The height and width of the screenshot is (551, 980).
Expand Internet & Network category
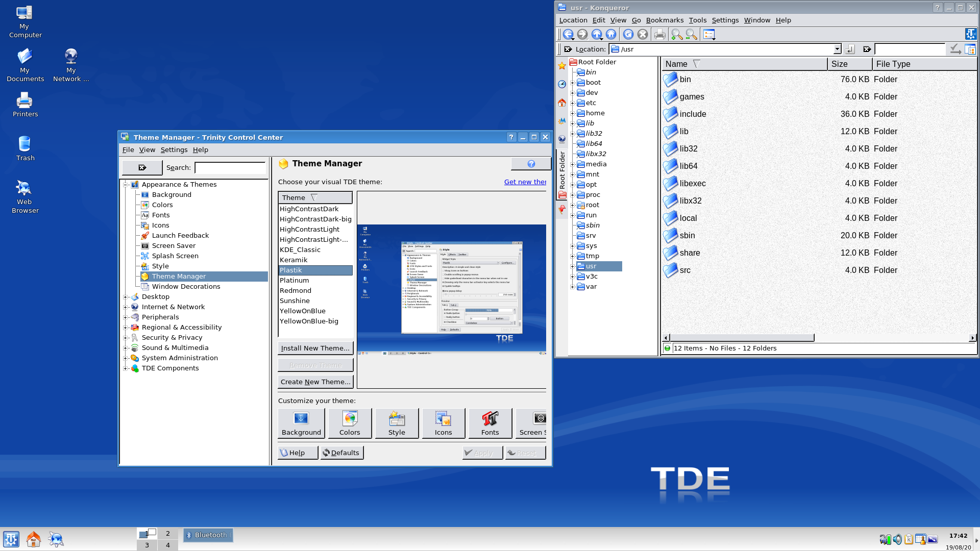tap(126, 307)
